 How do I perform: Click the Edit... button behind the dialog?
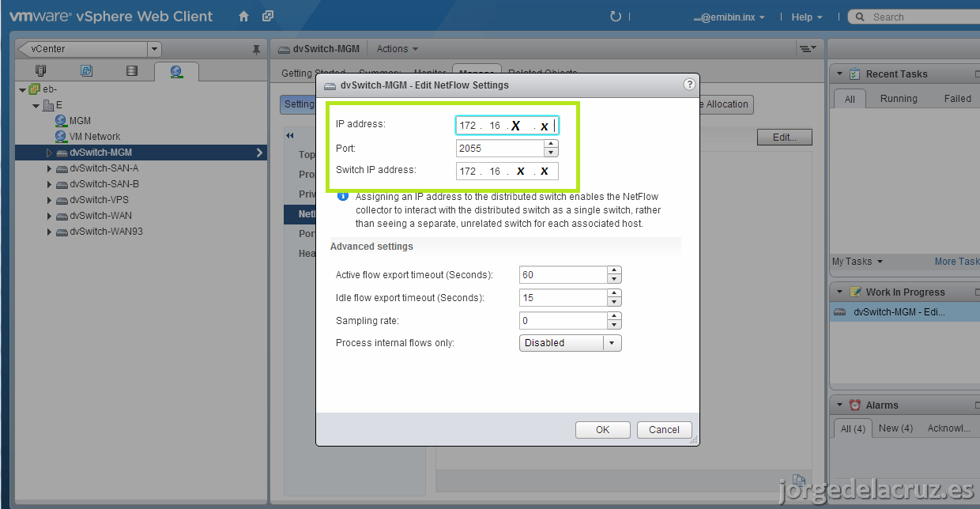(x=784, y=137)
